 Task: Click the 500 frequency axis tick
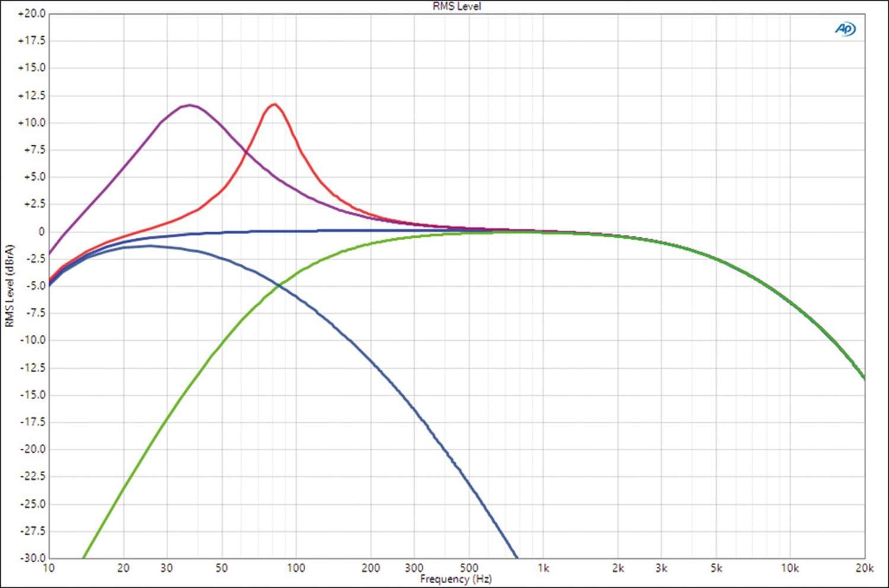[x=469, y=568]
